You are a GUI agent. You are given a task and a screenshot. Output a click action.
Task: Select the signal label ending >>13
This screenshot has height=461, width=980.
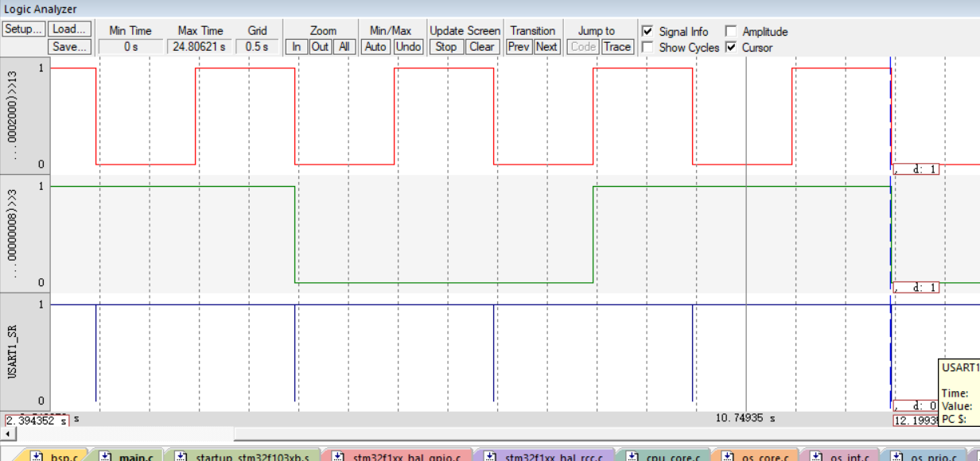(x=11, y=117)
